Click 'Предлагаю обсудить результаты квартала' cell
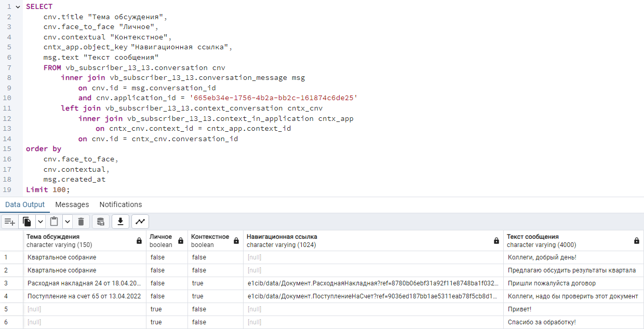This screenshot has height=329, width=644. [x=574, y=270]
